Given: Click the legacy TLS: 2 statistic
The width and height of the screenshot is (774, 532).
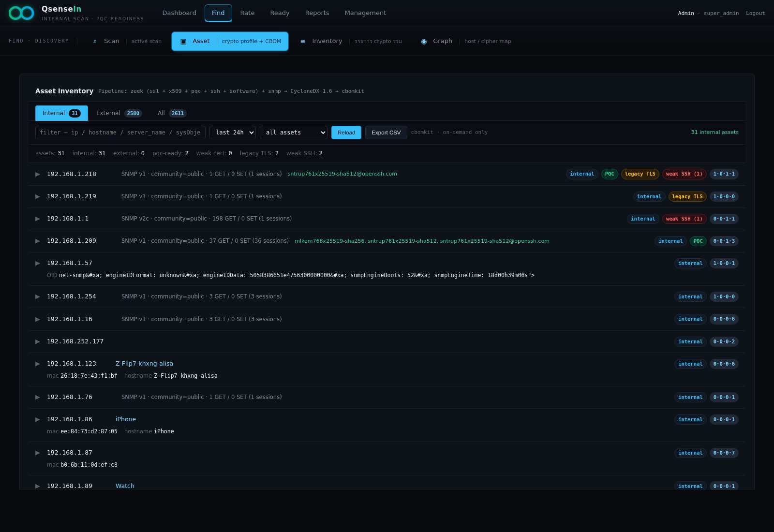Looking at the screenshot, I should (259, 153).
